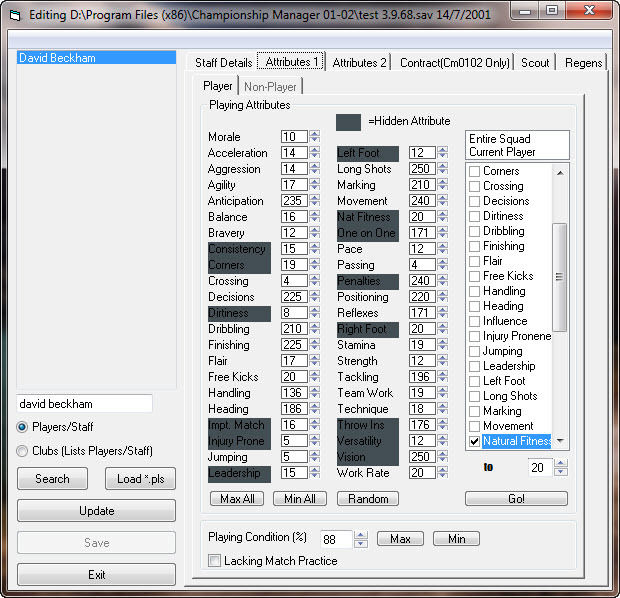Screen dimensions: 620x598
Task: Click the Morale spinner arrows
Action: [x=315, y=137]
